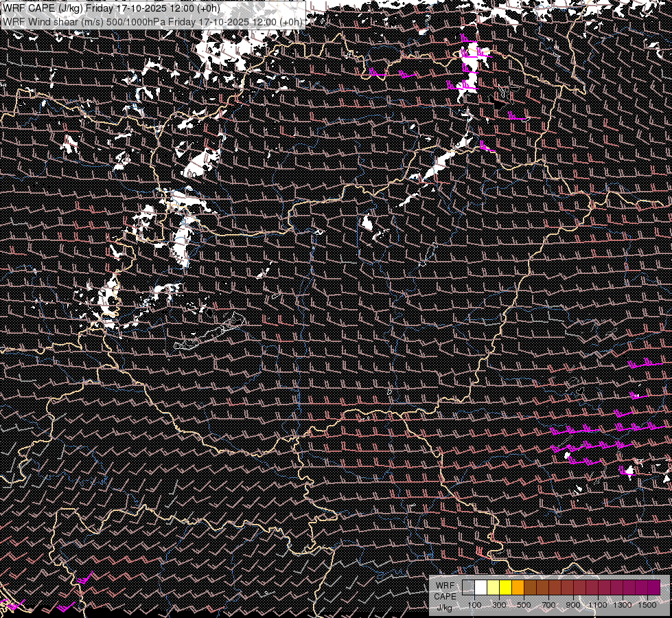The height and width of the screenshot is (618, 672).
Task: Click the legend value 700
Action: click(x=548, y=605)
